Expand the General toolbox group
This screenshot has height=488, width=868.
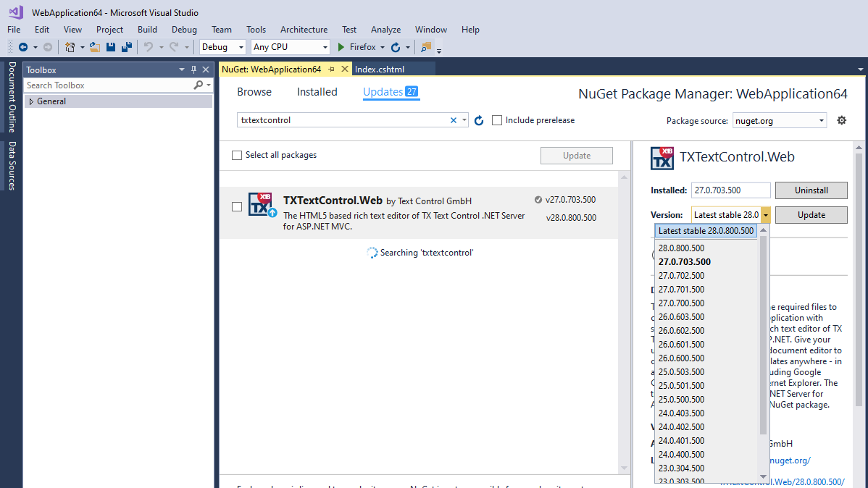[31, 101]
